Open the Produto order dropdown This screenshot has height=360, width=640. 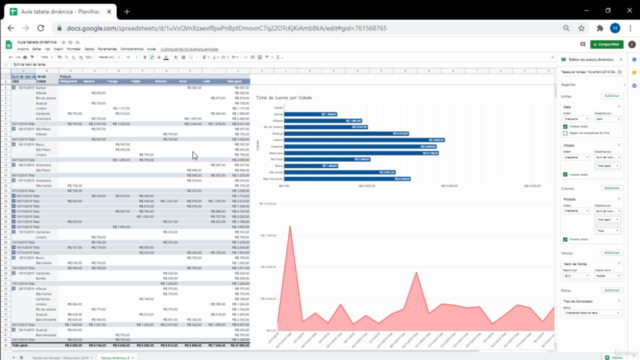(576, 211)
